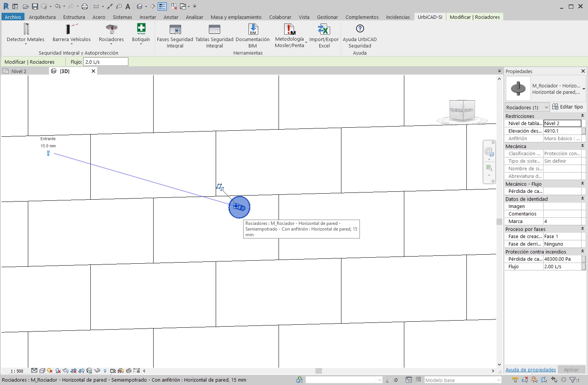Open the Sistemas ribbon tab
Viewport: 588px width, 385px height.
coord(122,17)
